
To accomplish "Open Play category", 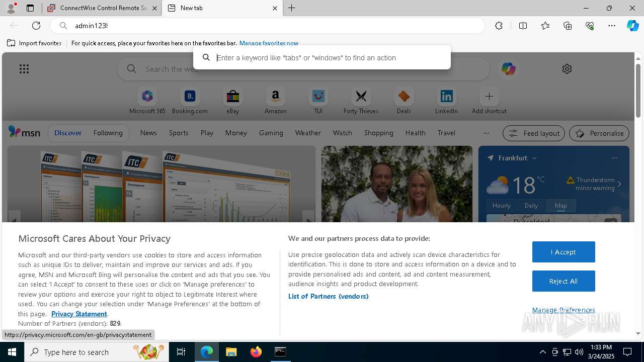I will tap(207, 133).
